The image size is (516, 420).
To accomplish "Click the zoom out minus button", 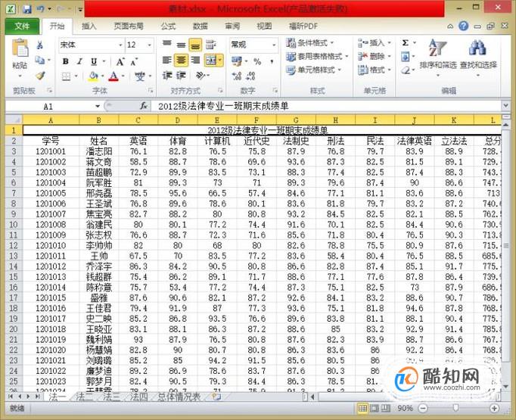I will [x=423, y=409].
